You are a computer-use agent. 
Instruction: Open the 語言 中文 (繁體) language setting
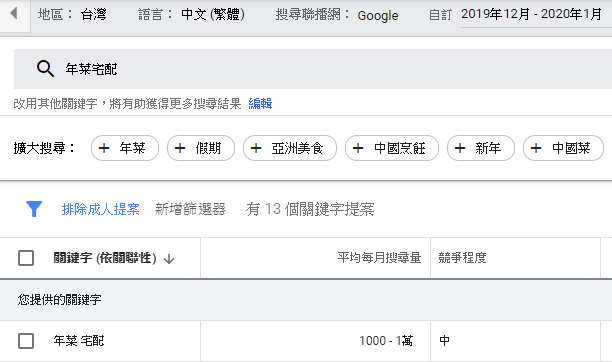coord(192,14)
